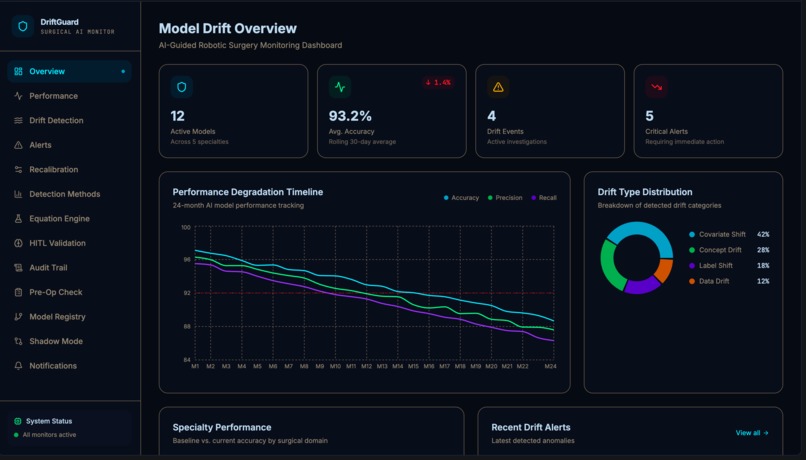Screen dimensions: 806x460
Task: Open HITL Validation page
Action: (x=69, y=243)
